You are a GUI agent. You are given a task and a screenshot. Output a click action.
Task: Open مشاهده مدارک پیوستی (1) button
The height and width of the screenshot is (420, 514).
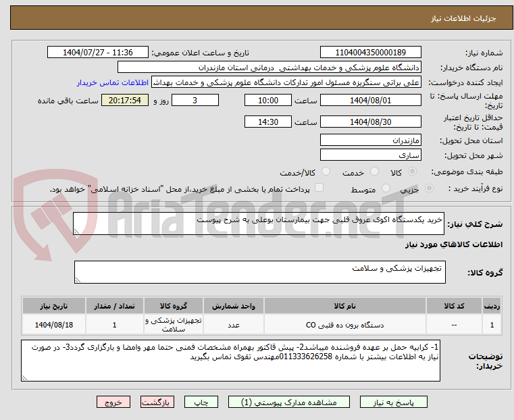pos(289,402)
